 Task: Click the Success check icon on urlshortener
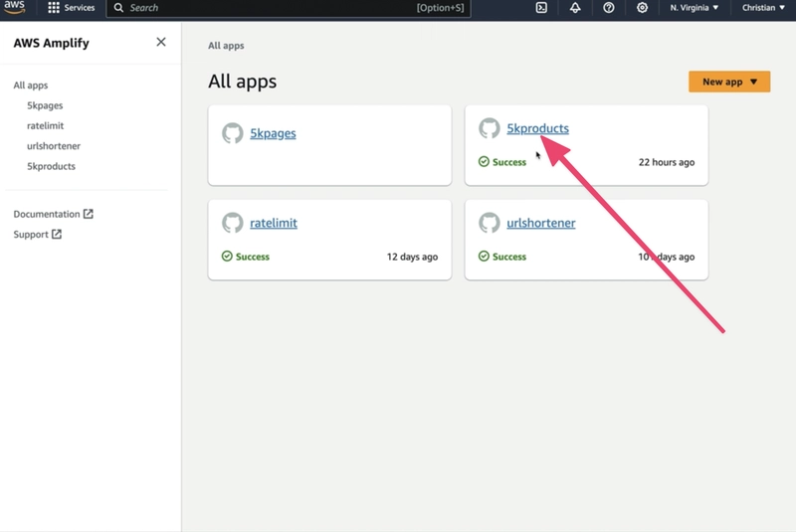point(484,257)
